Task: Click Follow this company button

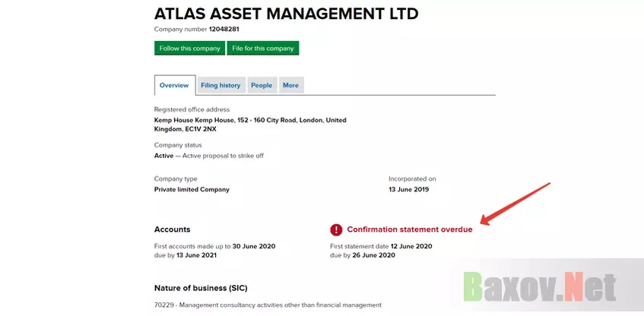Action: point(190,48)
